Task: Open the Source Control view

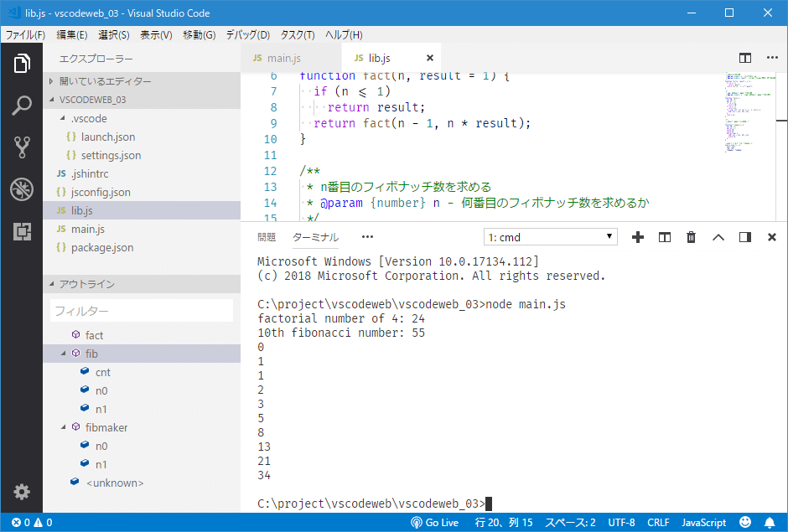Action: [x=22, y=148]
